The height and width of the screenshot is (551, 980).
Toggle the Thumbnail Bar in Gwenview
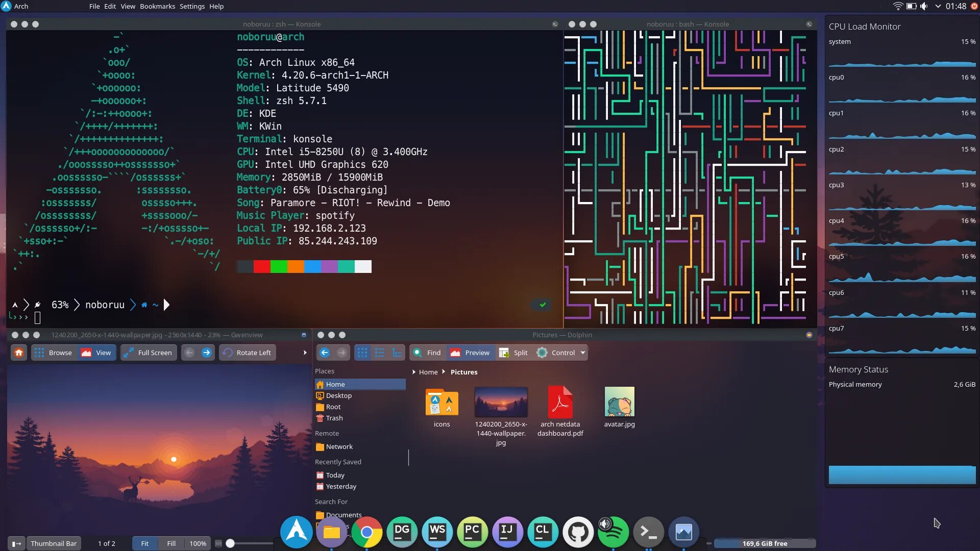point(53,543)
